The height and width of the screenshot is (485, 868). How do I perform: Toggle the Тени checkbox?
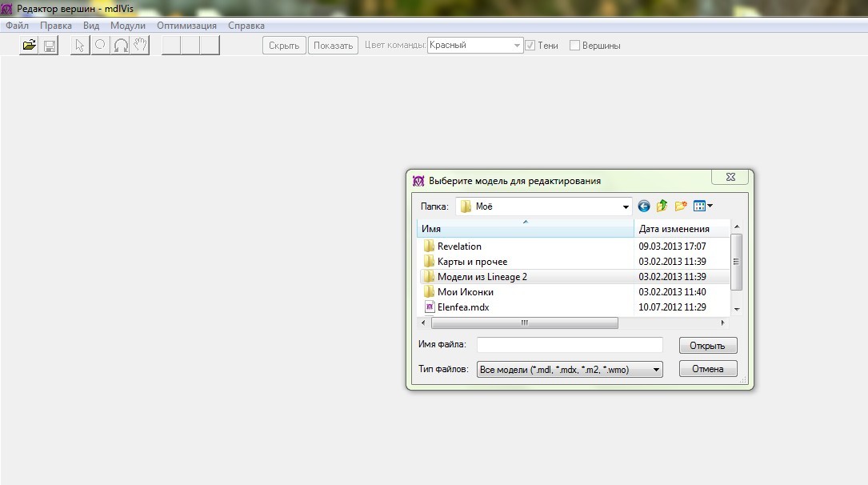tap(530, 46)
